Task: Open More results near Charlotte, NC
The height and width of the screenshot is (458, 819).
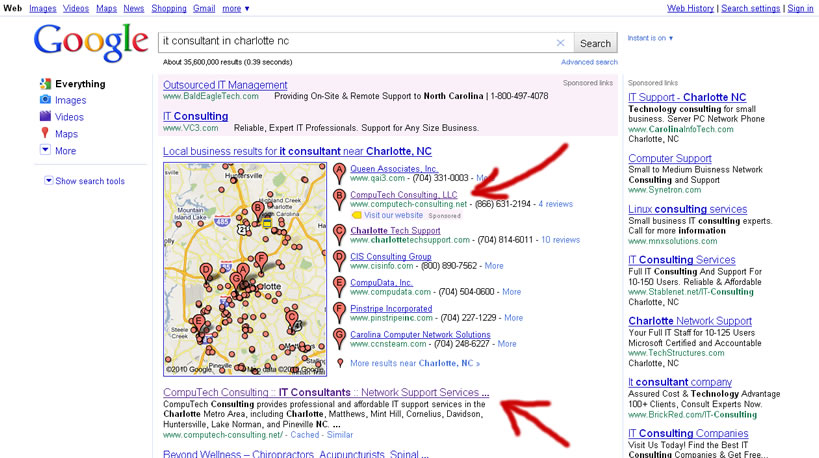Action: click(x=415, y=363)
